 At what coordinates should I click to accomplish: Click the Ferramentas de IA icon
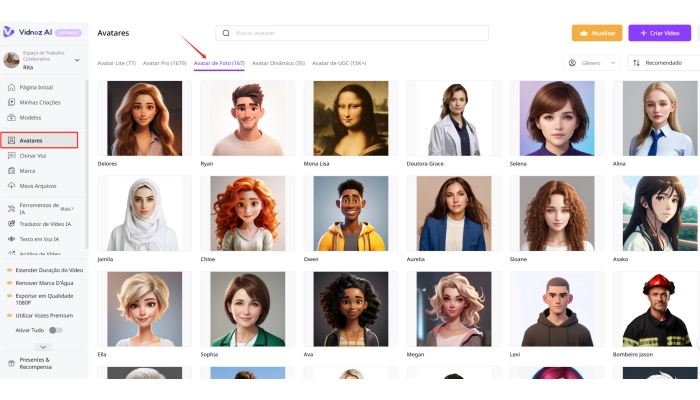[12, 208]
